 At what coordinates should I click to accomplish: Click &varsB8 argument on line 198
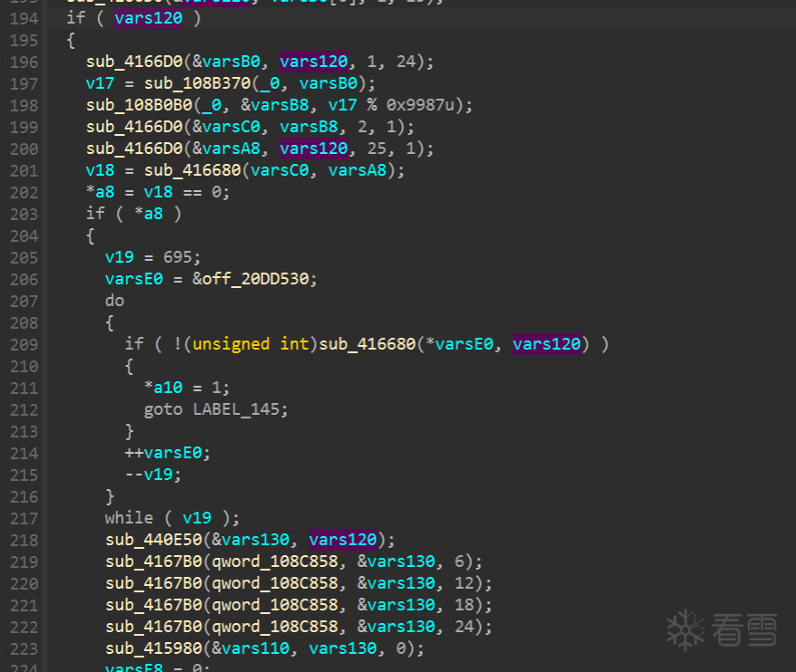click(274, 105)
